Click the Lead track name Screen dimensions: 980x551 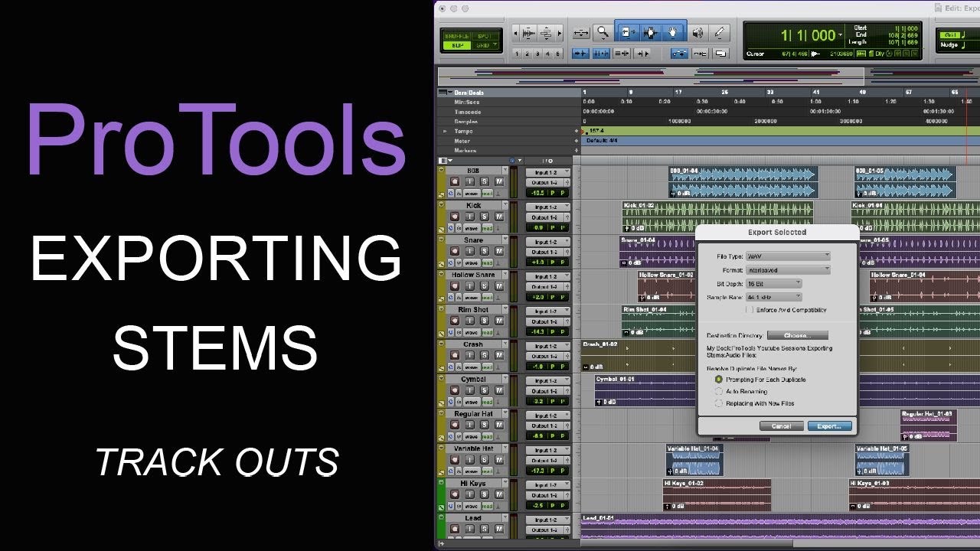[x=473, y=518]
